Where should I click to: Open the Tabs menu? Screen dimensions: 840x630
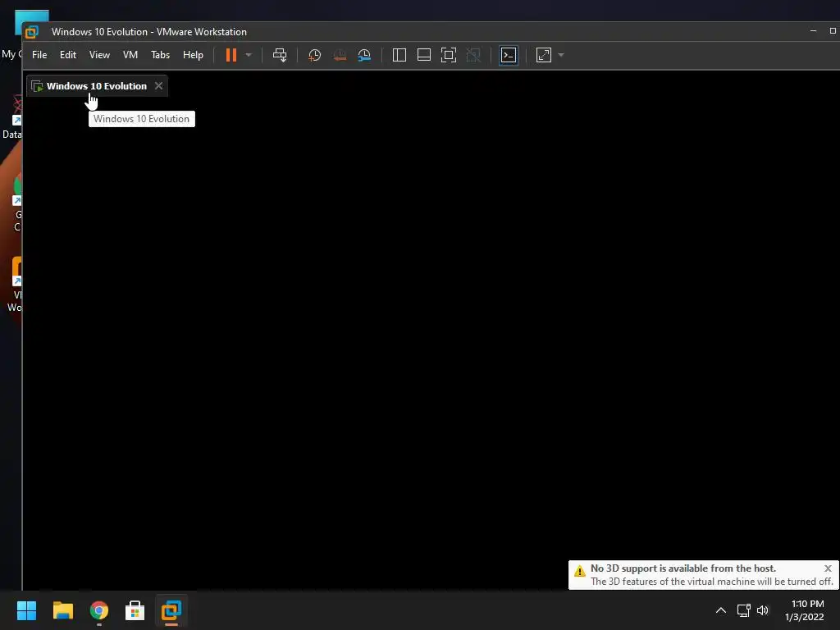point(160,55)
